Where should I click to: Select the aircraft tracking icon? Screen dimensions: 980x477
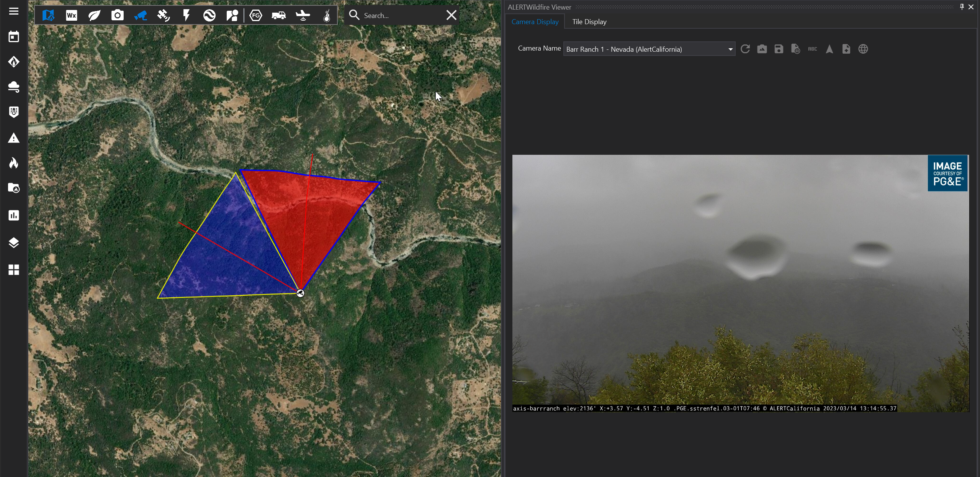(x=303, y=15)
